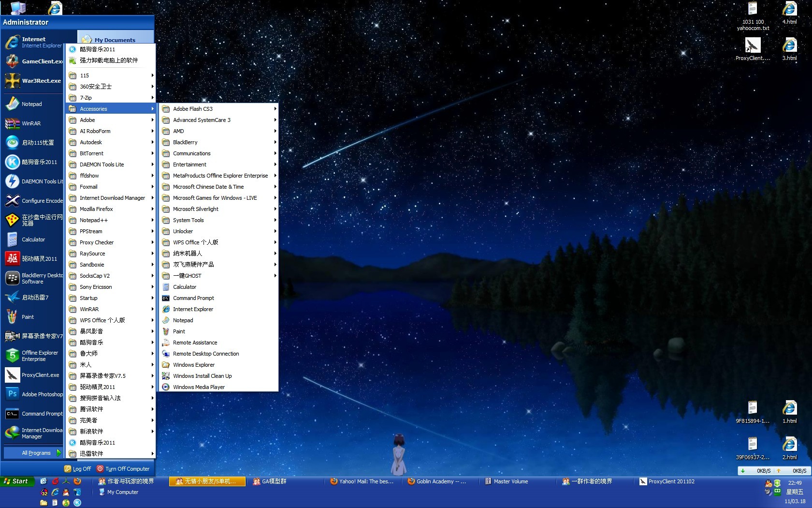Open Internet Explorer from pinned start menu
The image size is (812, 508).
(33, 42)
